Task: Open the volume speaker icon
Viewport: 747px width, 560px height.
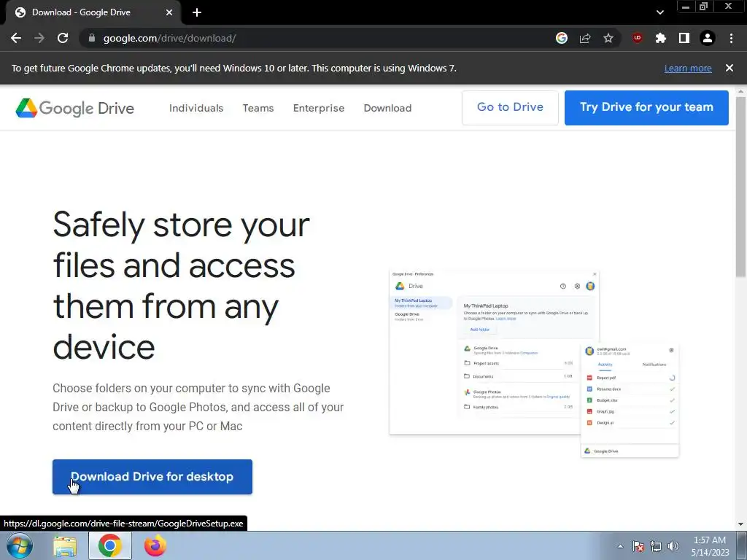Action: pyautogui.click(x=673, y=546)
